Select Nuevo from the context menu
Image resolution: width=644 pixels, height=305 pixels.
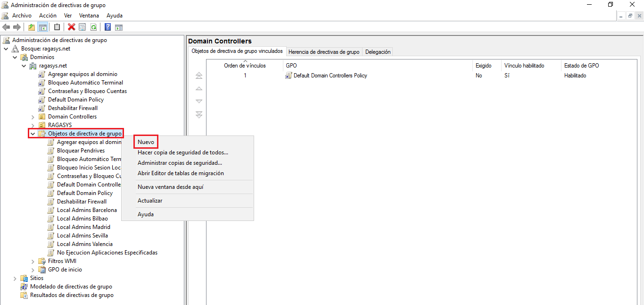pos(146,141)
